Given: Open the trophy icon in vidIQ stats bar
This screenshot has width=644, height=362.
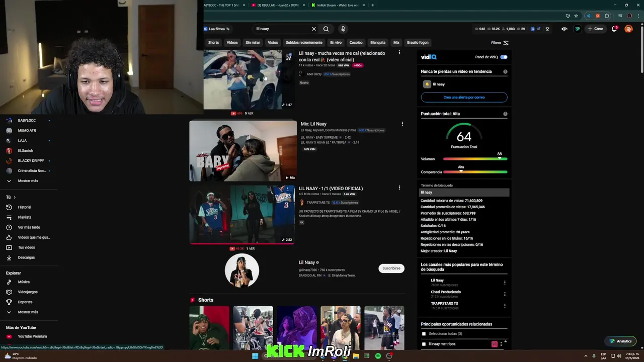Looking at the screenshot, I should (547, 29).
